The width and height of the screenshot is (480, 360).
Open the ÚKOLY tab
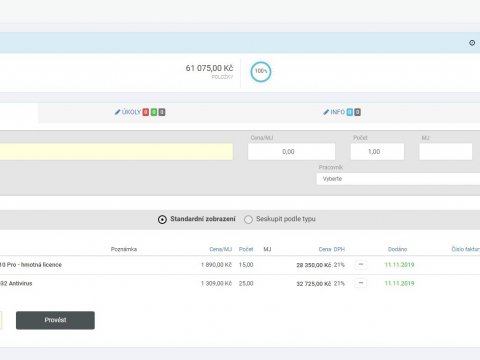[x=140, y=112]
